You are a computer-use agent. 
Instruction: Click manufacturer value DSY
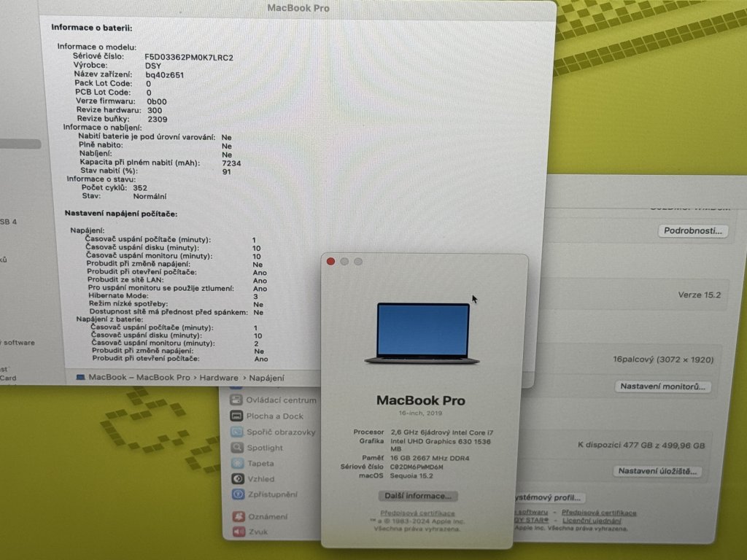(153, 66)
